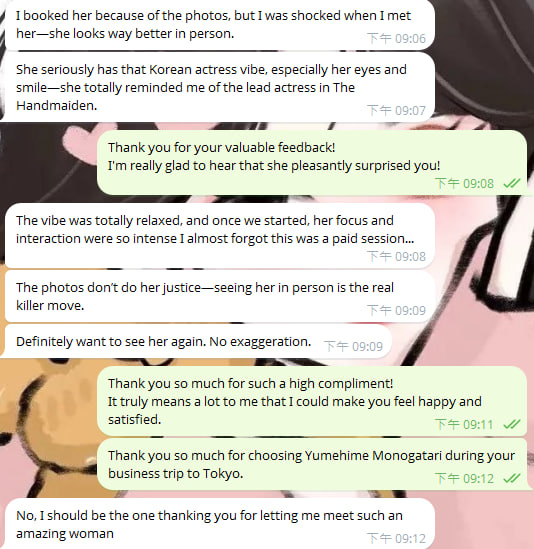
Task: Click the read checkmarks on 09:08 sent message
Action: pyautogui.click(x=512, y=183)
